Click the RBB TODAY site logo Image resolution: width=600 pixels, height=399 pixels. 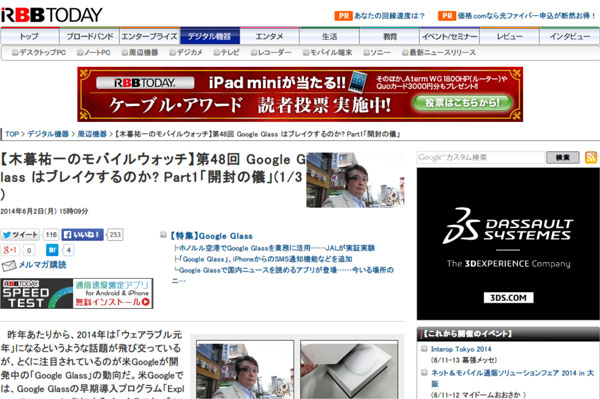click(x=52, y=15)
